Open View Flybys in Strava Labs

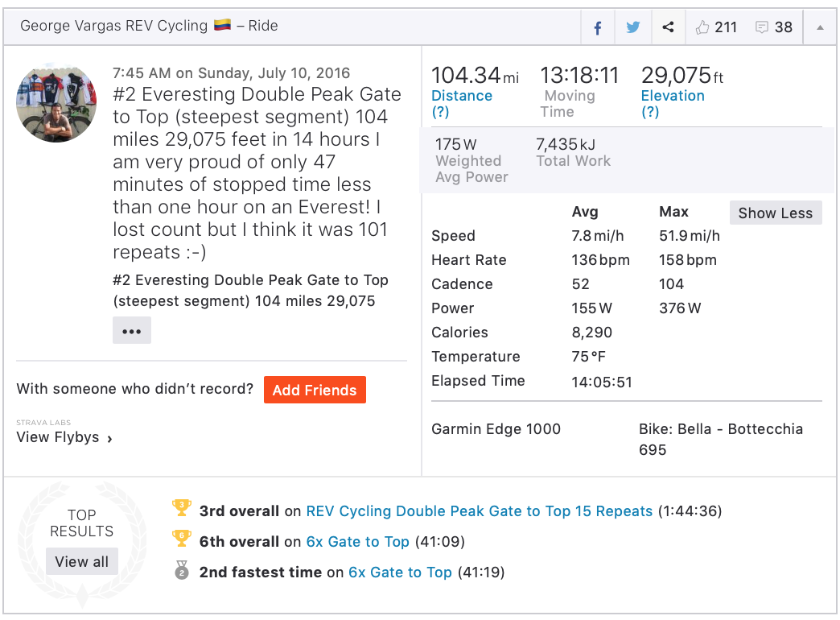(64, 438)
